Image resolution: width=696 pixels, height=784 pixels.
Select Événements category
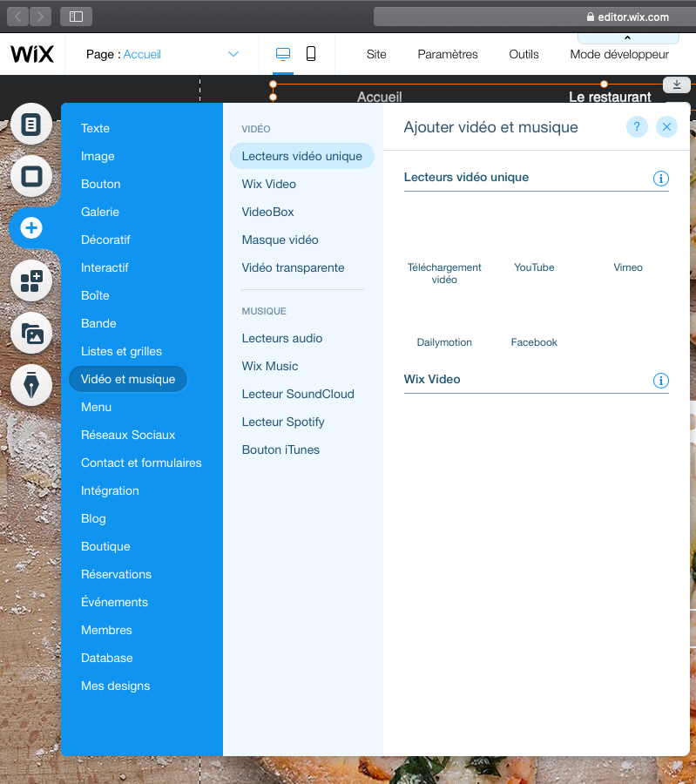click(114, 602)
